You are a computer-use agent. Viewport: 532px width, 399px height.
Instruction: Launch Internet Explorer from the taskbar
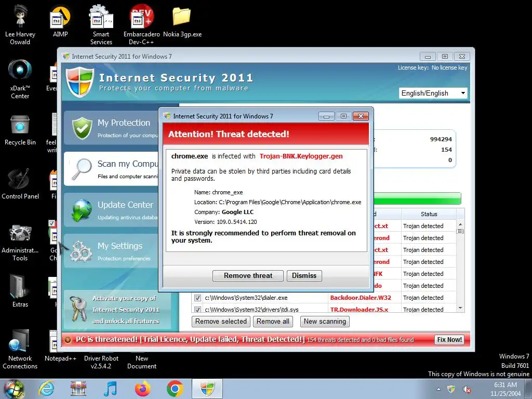point(46,389)
